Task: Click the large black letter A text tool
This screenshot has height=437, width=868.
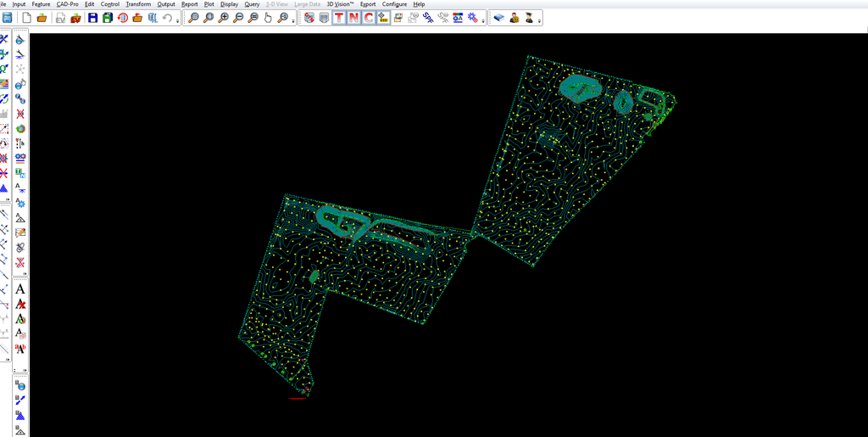Action: tap(20, 289)
